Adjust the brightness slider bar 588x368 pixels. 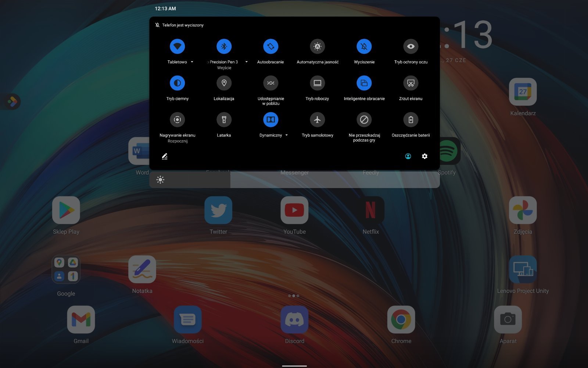(x=294, y=180)
